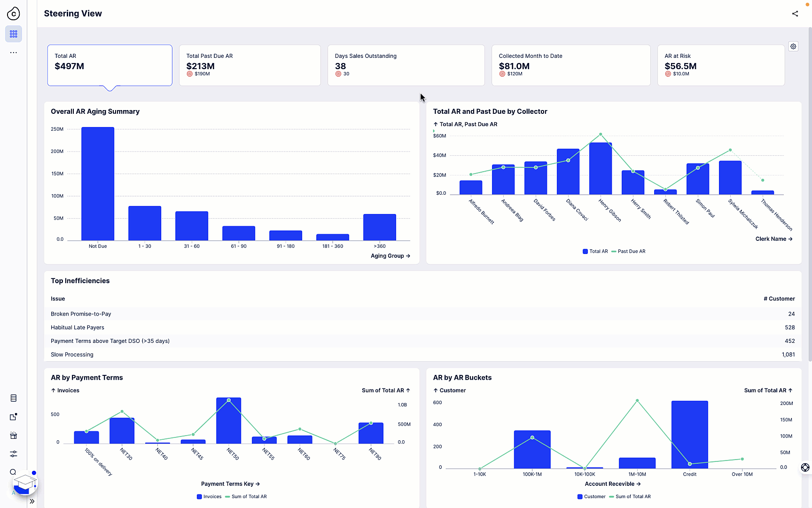The width and height of the screenshot is (812, 508).
Task: Click the crosshair target icon bottom right
Action: click(x=805, y=468)
